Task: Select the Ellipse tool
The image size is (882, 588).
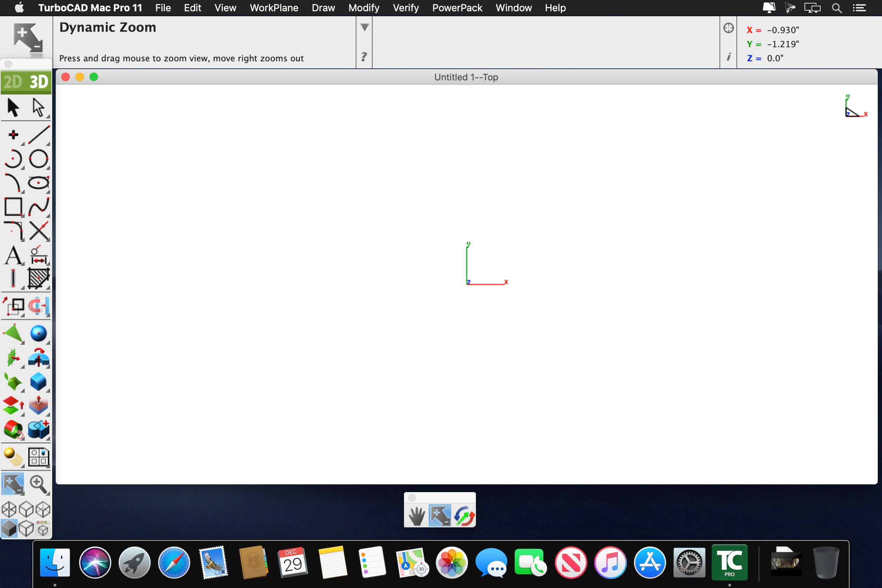Action: tap(38, 183)
